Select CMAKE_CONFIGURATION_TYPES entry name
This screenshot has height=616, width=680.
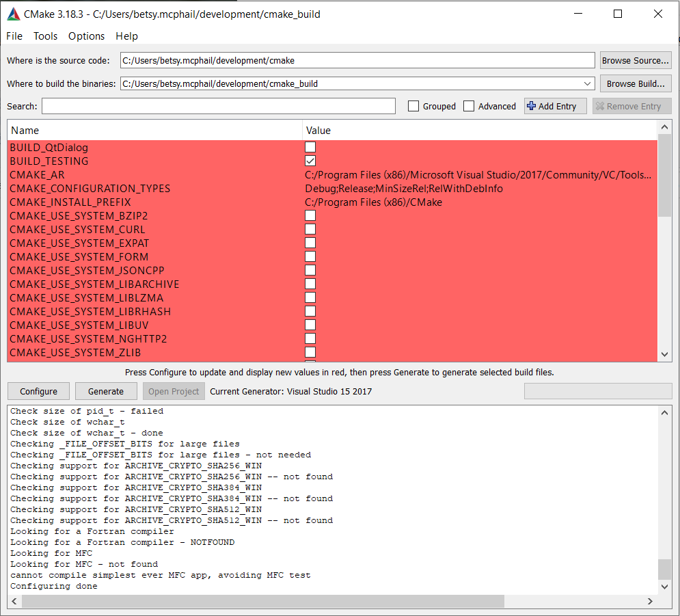90,188
